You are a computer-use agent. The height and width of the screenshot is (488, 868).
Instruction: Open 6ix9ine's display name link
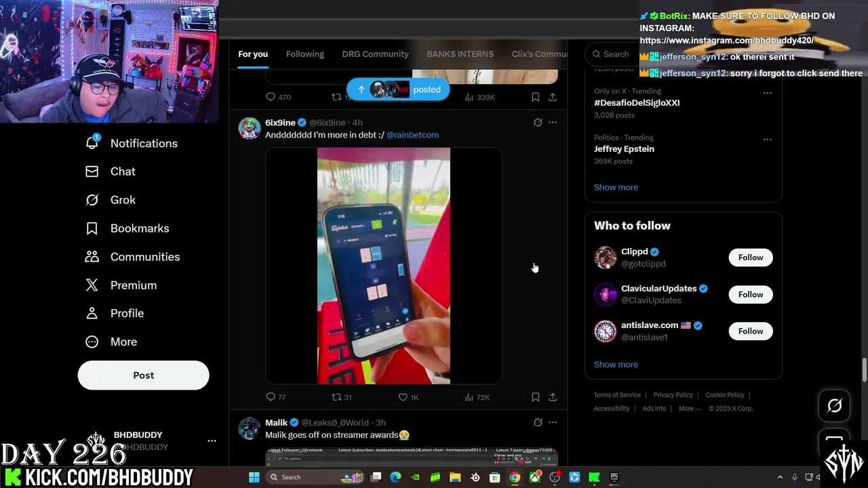[x=280, y=123]
